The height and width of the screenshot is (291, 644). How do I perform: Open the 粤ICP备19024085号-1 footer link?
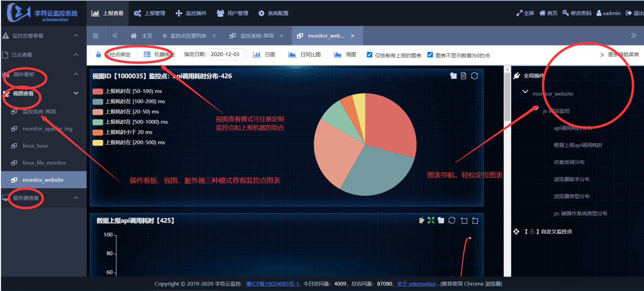click(x=273, y=284)
